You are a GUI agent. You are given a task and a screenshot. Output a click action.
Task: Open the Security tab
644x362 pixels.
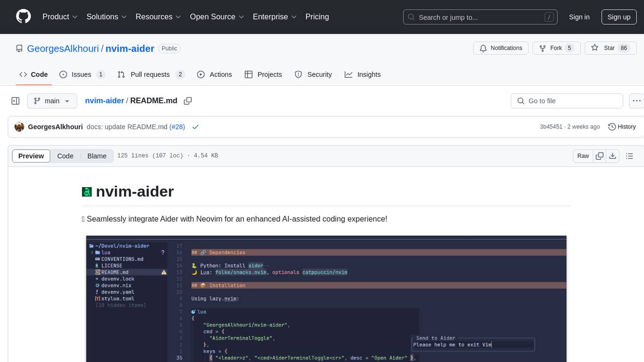click(x=313, y=74)
